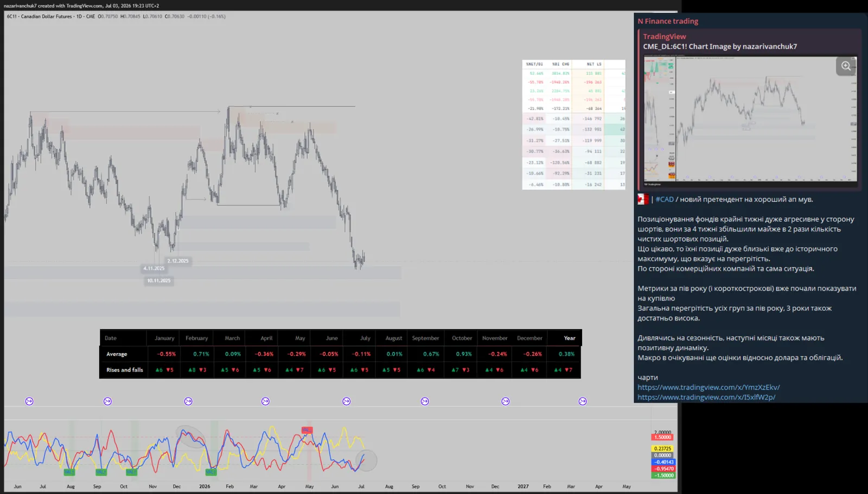Click the March 2027 contract rollover marker
The image size is (868, 494).
pos(583,401)
